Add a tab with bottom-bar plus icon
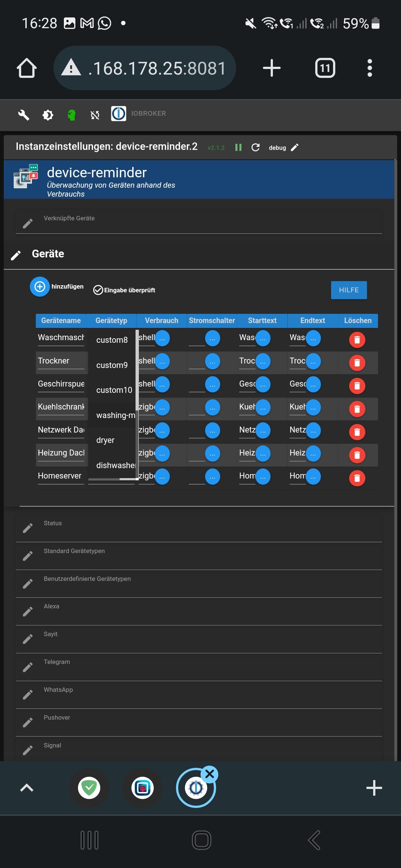This screenshot has height=868, width=401. click(374, 788)
